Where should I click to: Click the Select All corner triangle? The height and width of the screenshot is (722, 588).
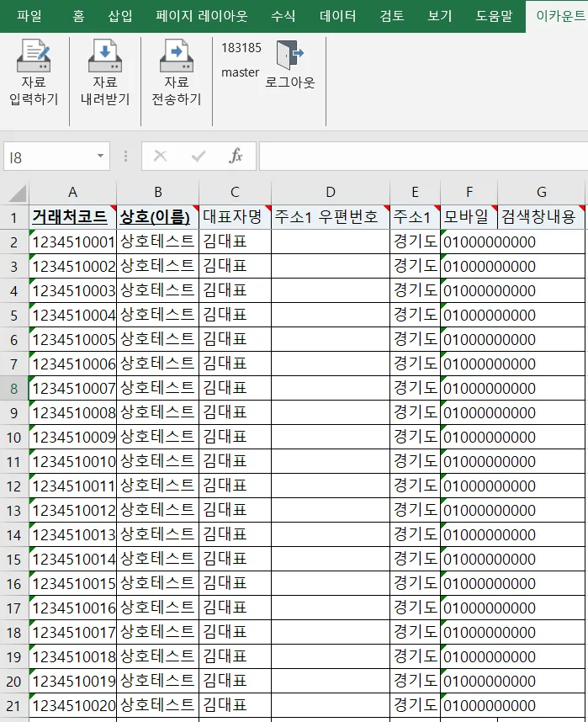pos(17,193)
